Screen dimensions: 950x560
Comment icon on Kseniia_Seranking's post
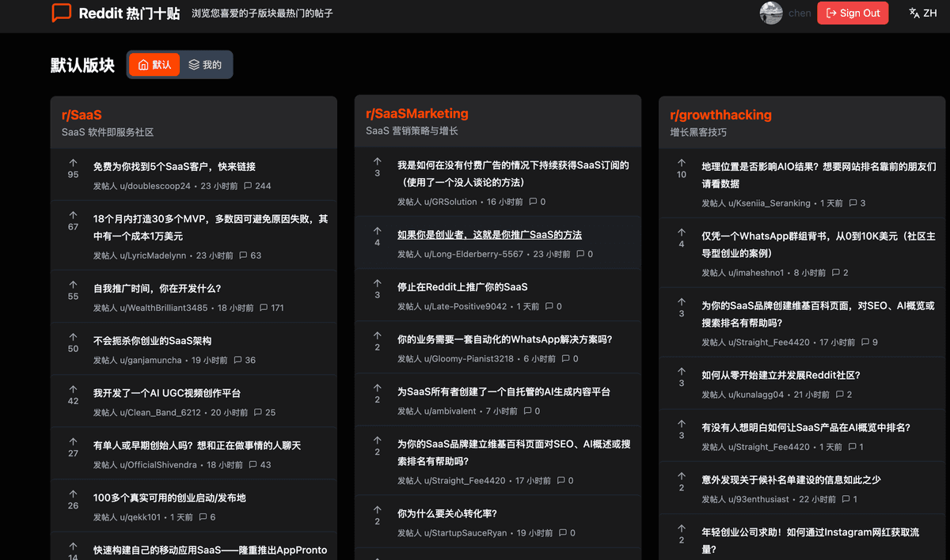pyautogui.click(x=853, y=203)
